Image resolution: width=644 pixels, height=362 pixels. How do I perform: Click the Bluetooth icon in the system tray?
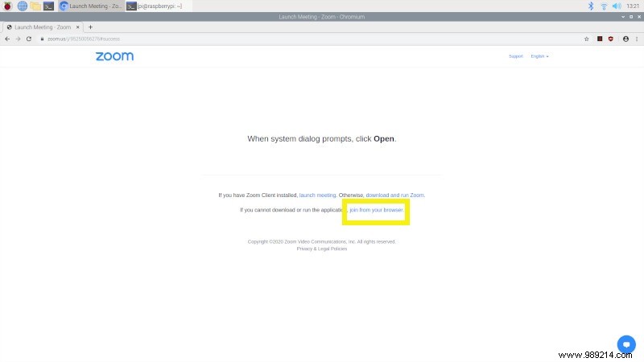coord(590,6)
